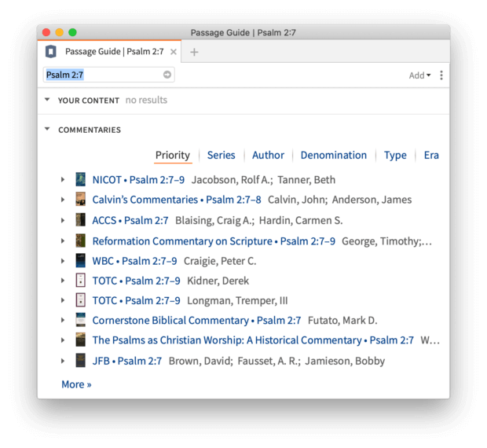Select the Author sorting tab
Viewport: 487px width, 448px height.
(x=268, y=155)
